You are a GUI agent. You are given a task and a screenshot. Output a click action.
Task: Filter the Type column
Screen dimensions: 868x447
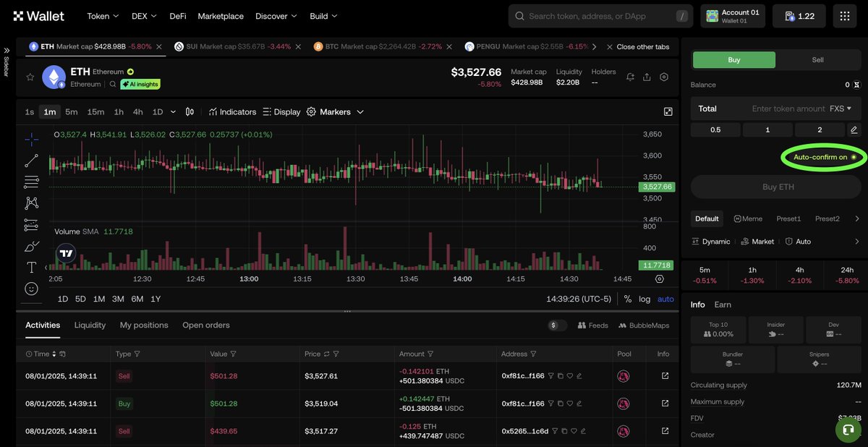pos(137,354)
